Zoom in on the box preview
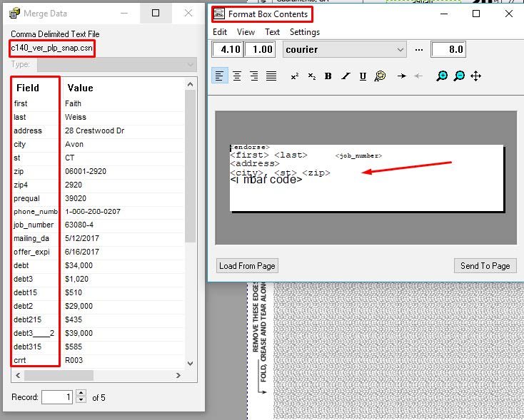This screenshot has height=420, width=524. (442, 76)
